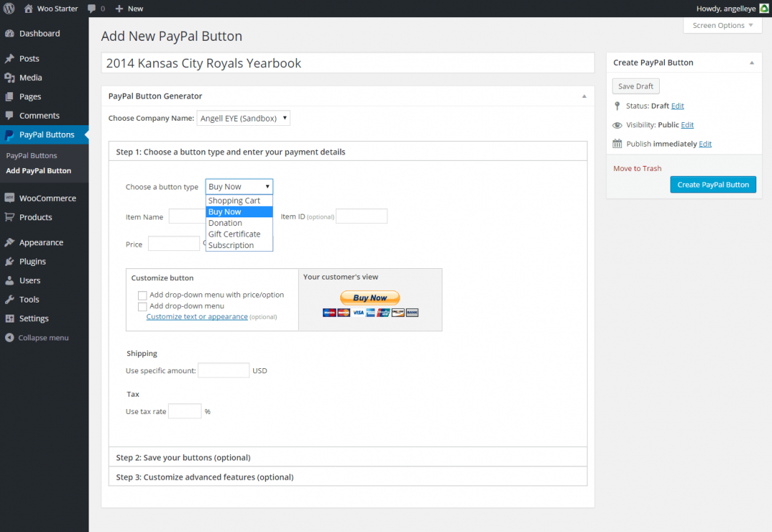Screen dimensions: 772x532
Task: Enable Add drop-down menu with price/option
Action: tap(142, 295)
